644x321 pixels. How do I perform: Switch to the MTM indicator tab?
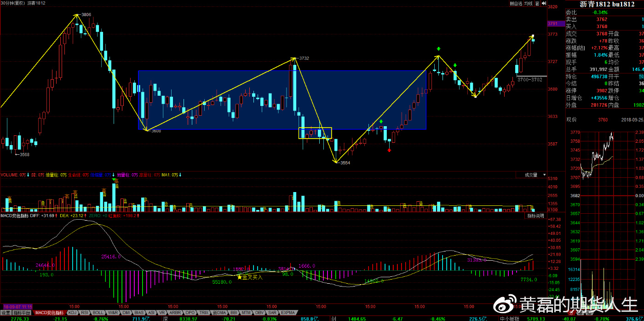(x=247, y=312)
